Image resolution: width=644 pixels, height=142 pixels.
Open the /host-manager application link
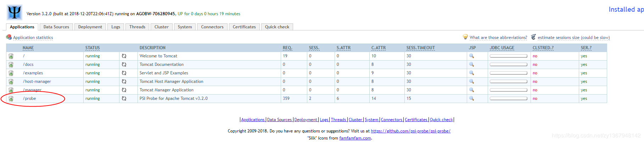point(37,81)
